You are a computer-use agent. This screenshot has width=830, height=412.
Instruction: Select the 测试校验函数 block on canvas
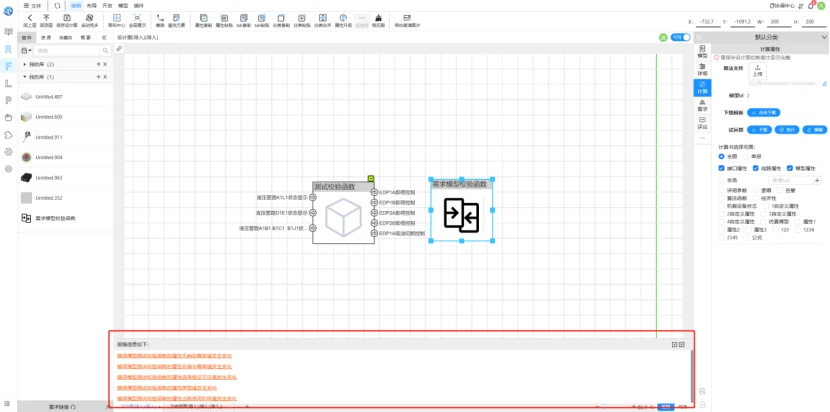click(343, 212)
